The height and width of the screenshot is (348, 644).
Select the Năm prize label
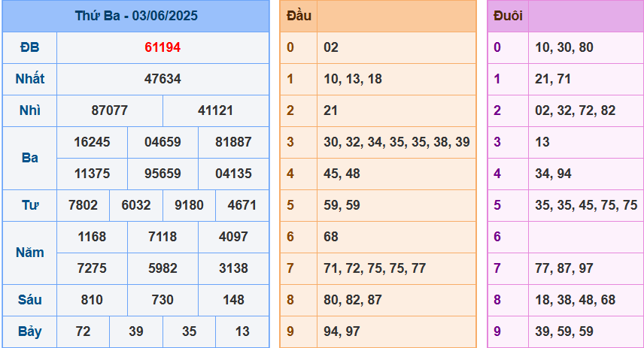pyautogui.click(x=29, y=253)
